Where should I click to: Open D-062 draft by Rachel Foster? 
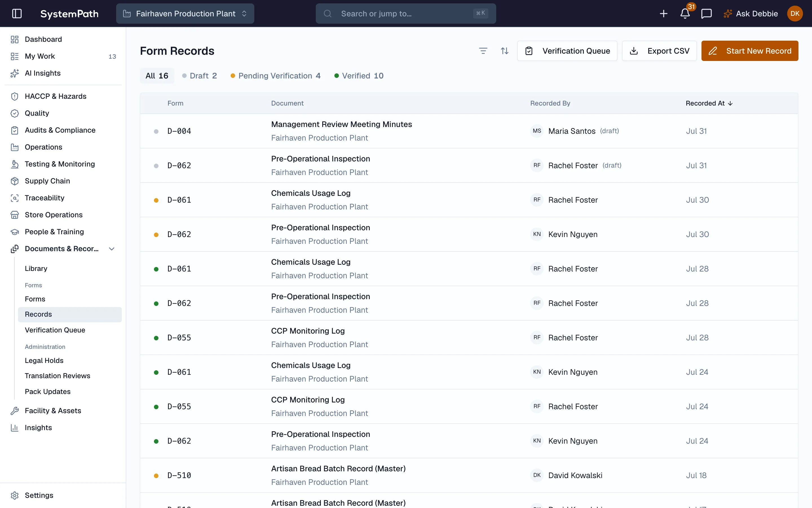pos(469,166)
